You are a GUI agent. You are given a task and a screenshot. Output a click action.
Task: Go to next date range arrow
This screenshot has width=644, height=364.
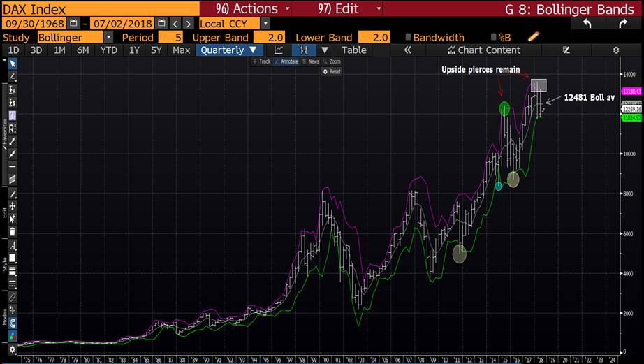pos(188,24)
